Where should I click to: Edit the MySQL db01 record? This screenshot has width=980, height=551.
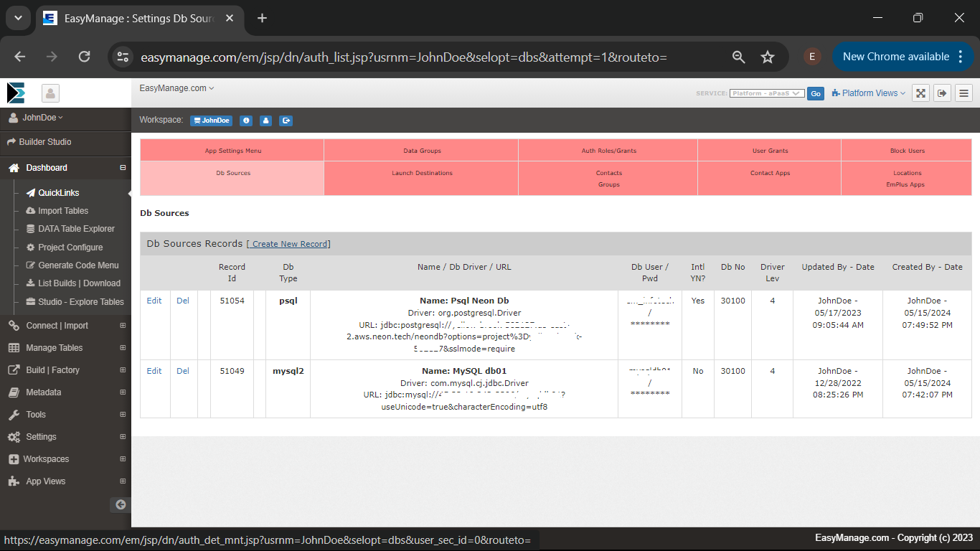(154, 371)
